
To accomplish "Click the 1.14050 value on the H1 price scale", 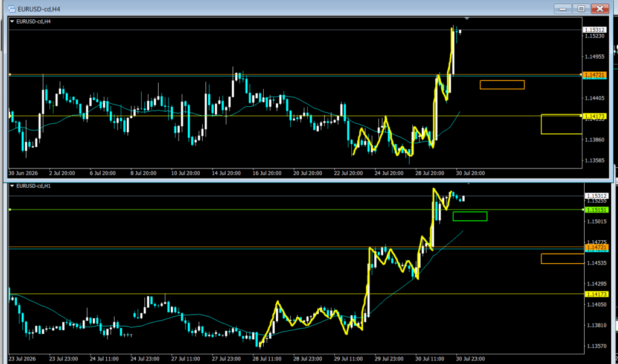I will 597,304.
